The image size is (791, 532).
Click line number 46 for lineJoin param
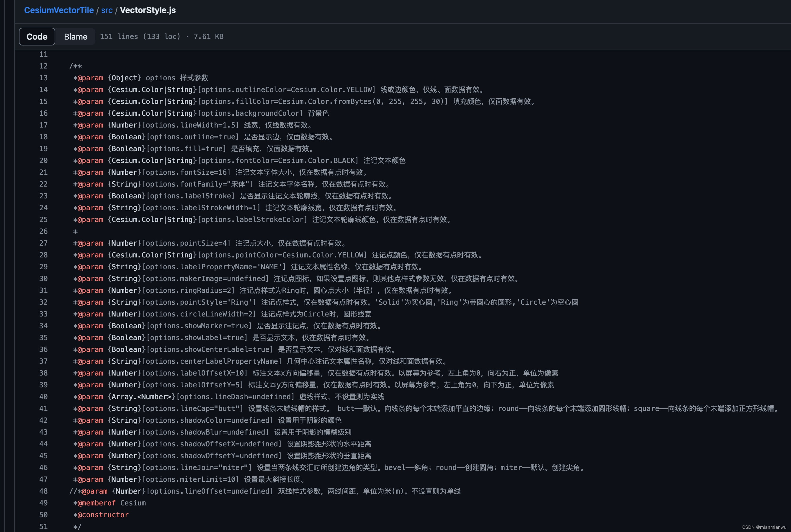pos(43,468)
